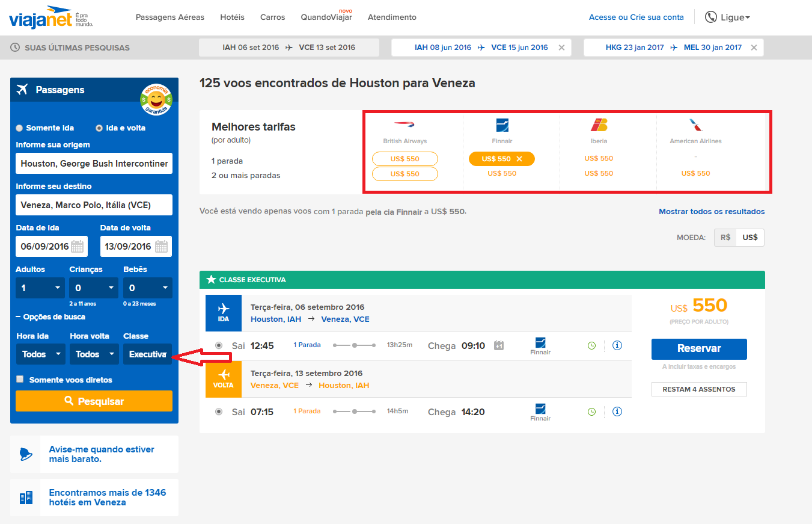The width and height of the screenshot is (812, 524).
Task: Open Atendimento menu item
Action: coord(392,17)
